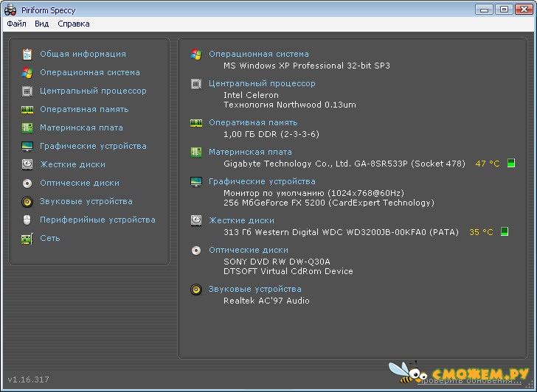Click the Операционная система heading in the summary
Screen dimensions: 537x392
pyautogui.click(x=259, y=54)
